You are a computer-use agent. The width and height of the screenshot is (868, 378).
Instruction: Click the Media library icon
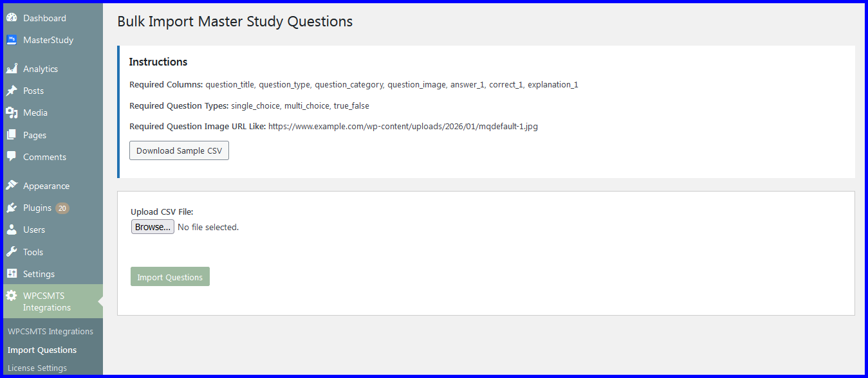(12, 113)
